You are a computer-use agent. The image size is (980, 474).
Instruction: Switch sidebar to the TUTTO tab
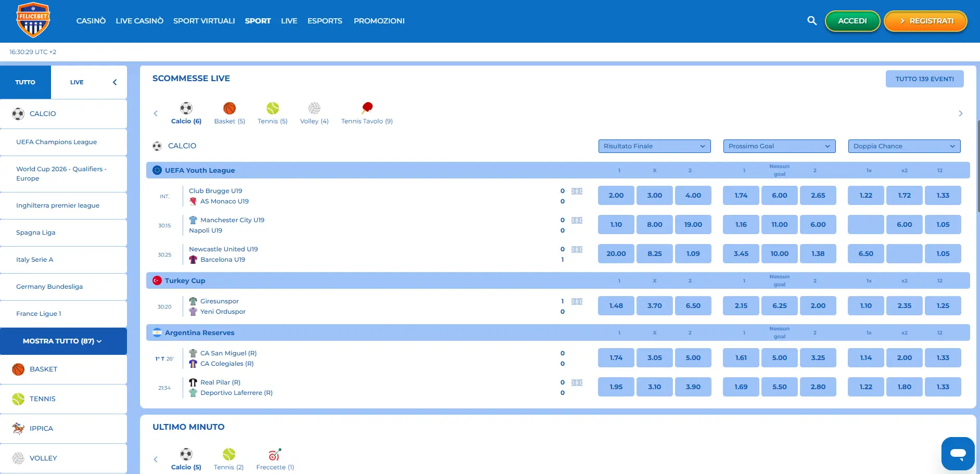26,82
